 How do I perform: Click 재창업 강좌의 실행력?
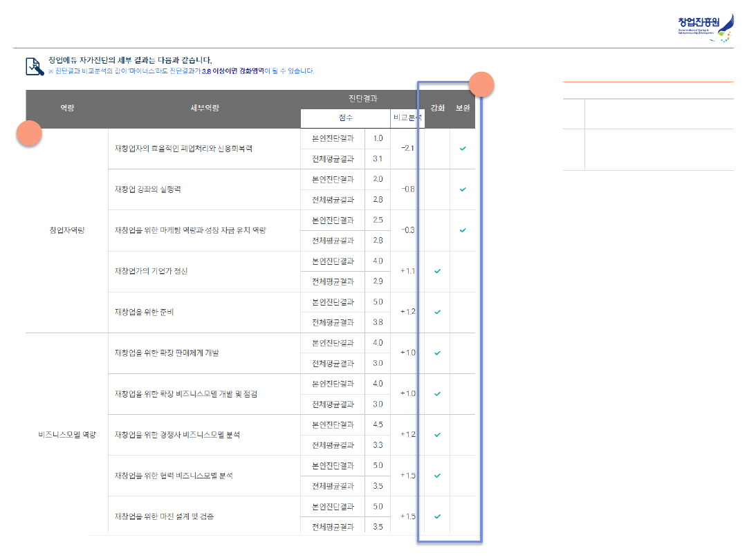pos(148,189)
